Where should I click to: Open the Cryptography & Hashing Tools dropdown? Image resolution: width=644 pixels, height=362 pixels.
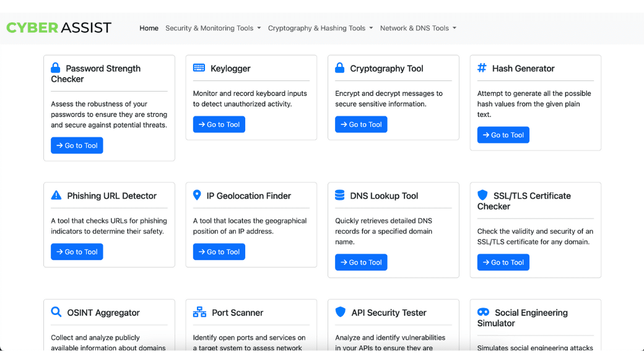coord(320,28)
